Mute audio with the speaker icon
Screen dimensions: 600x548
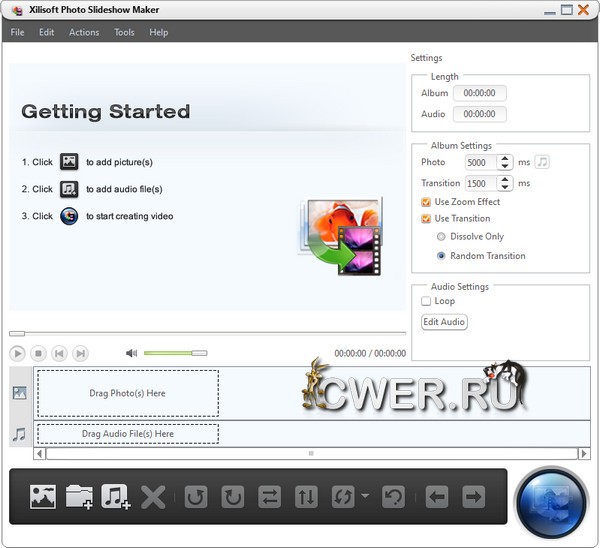point(131,353)
